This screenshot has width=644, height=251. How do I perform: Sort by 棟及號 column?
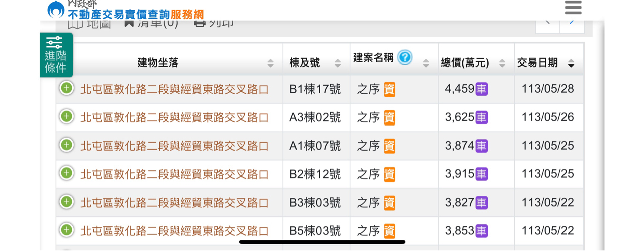[x=338, y=63]
